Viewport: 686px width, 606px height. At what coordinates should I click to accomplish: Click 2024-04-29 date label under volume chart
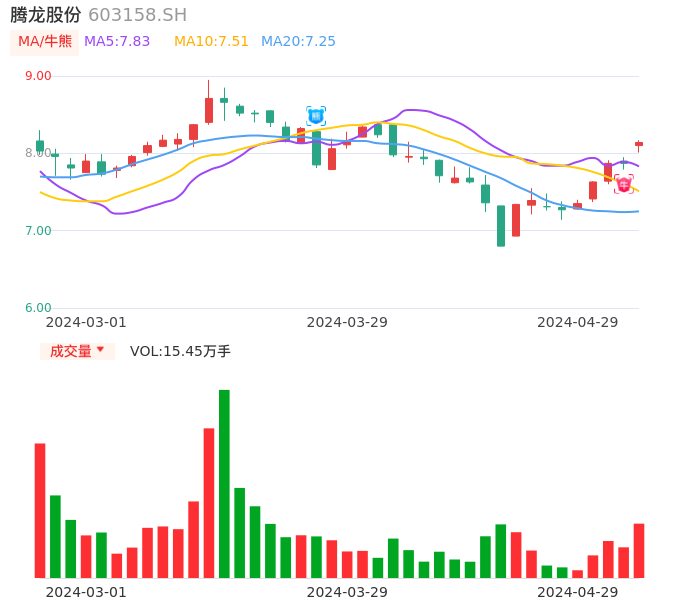pyautogui.click(x=578, y=592)
